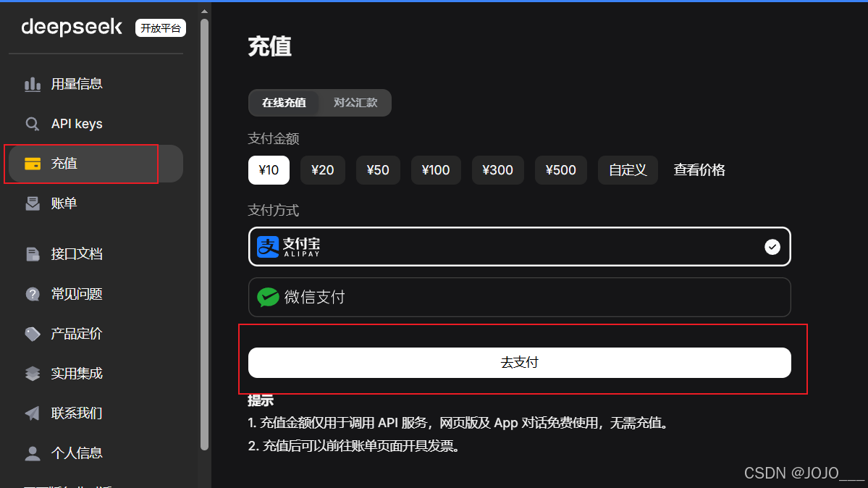Click the question mark icon beside 常见问题
Image resolution: width=868 pixels, height=488 pixels.
32,294
